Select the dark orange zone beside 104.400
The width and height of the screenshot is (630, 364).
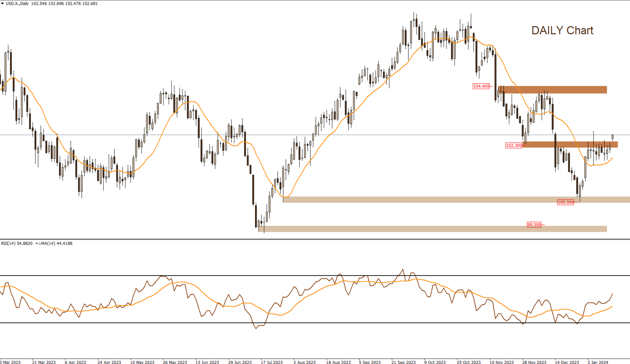(x=553, y=90)
